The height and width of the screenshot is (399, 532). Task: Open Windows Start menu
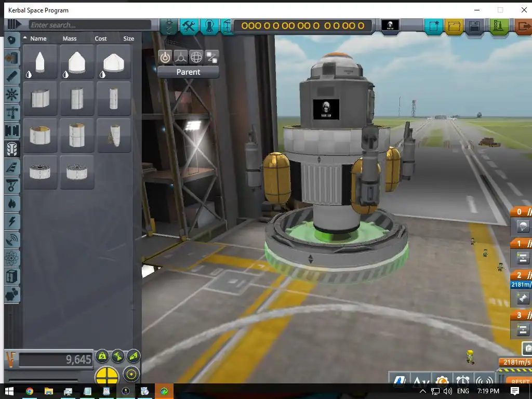tap(9, 391)
